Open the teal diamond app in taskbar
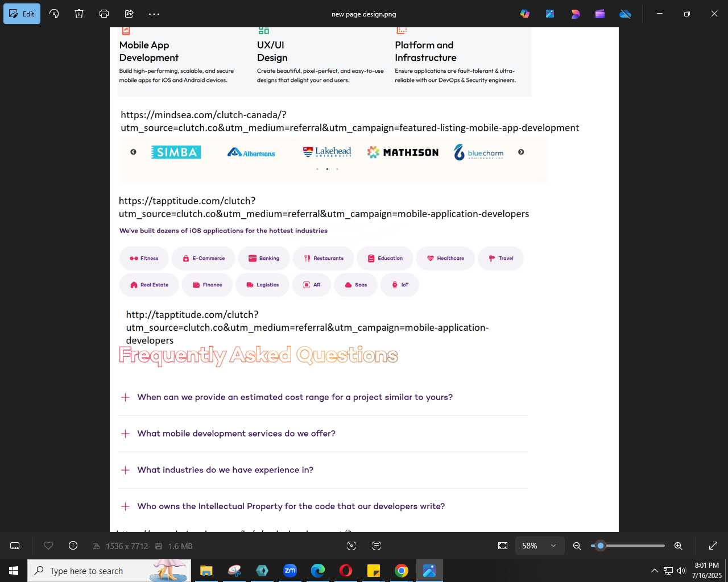Viewport: 728px width, 582px height. pos(262,571)
